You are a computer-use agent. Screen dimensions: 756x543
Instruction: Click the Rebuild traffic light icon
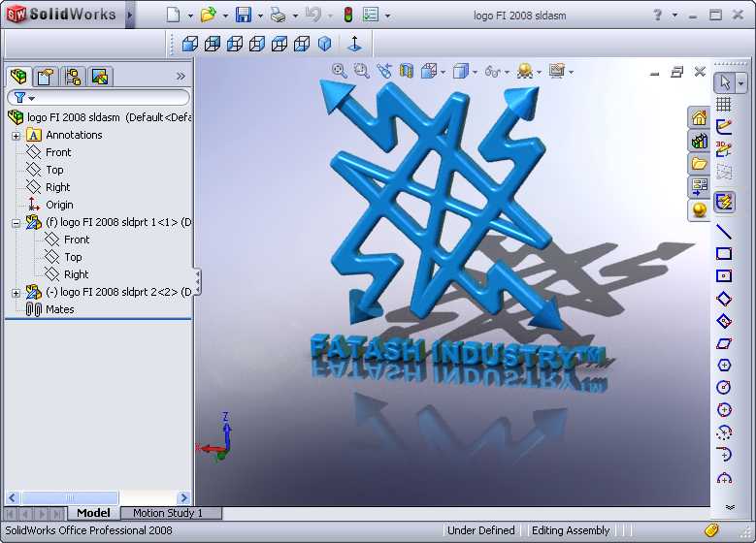(347, 15)
